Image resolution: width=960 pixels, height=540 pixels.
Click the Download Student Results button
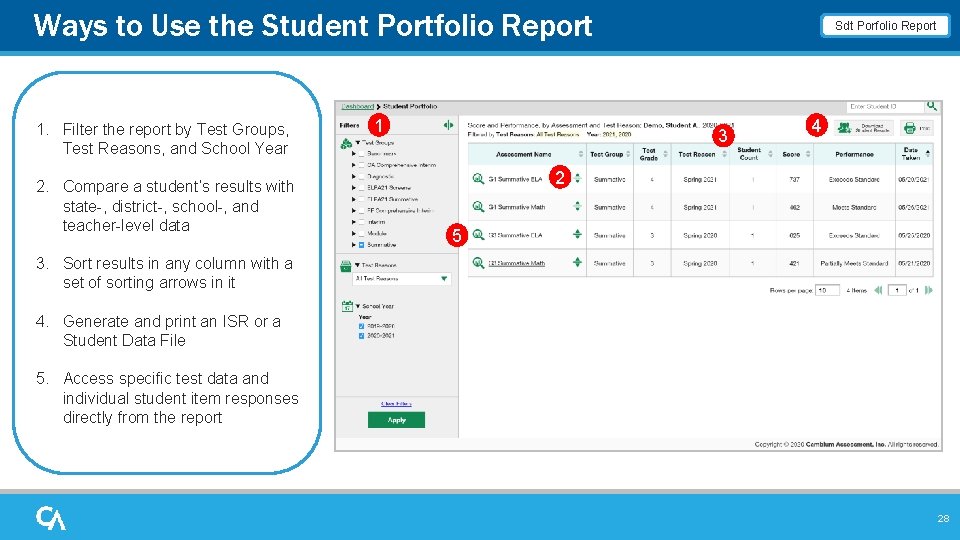pos(864,128)
